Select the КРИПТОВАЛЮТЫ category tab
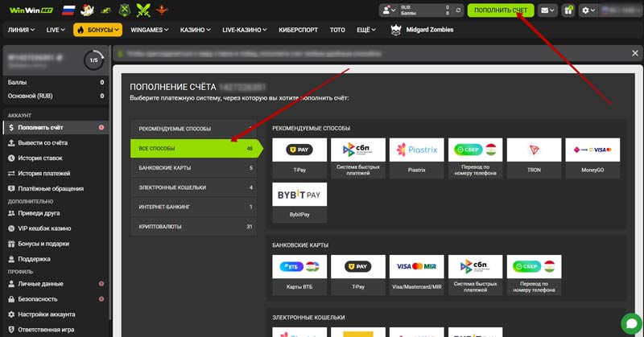This screenshot has height=337, width=644. tap(193, 227)
